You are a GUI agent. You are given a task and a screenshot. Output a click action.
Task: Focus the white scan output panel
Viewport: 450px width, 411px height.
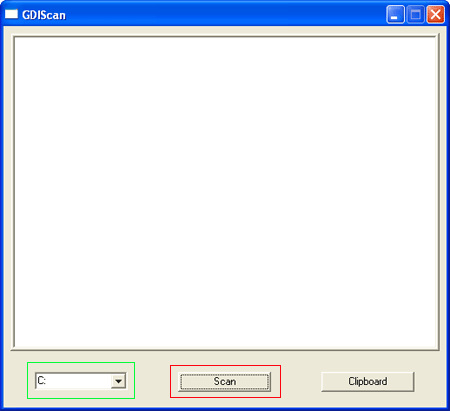[226, 192]
